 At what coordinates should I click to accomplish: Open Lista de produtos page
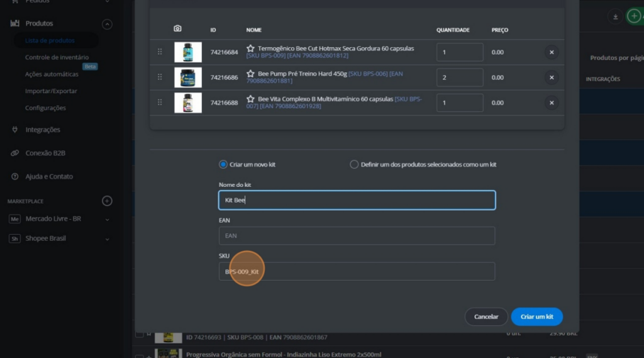pyautogui.click(x=50, y=40)
